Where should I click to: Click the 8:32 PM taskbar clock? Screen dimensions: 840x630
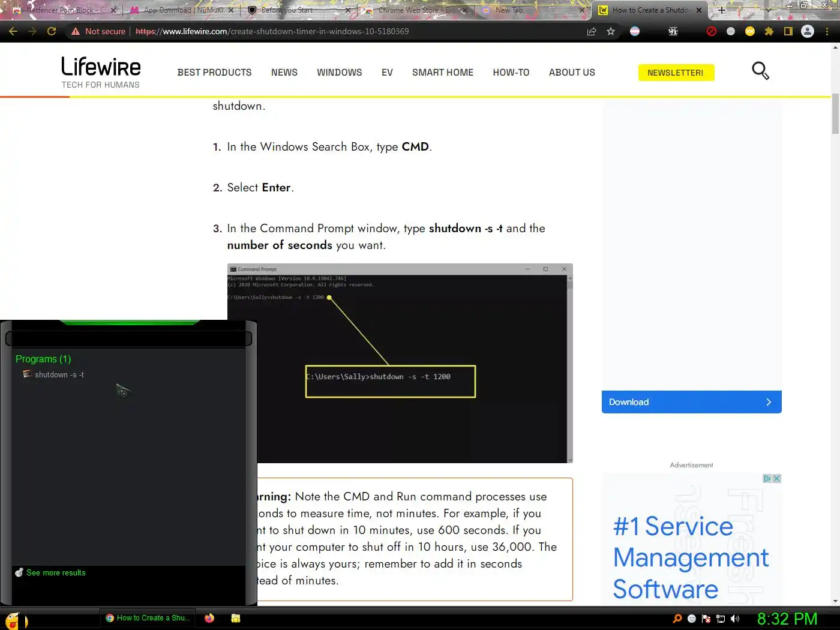[787, 619]
